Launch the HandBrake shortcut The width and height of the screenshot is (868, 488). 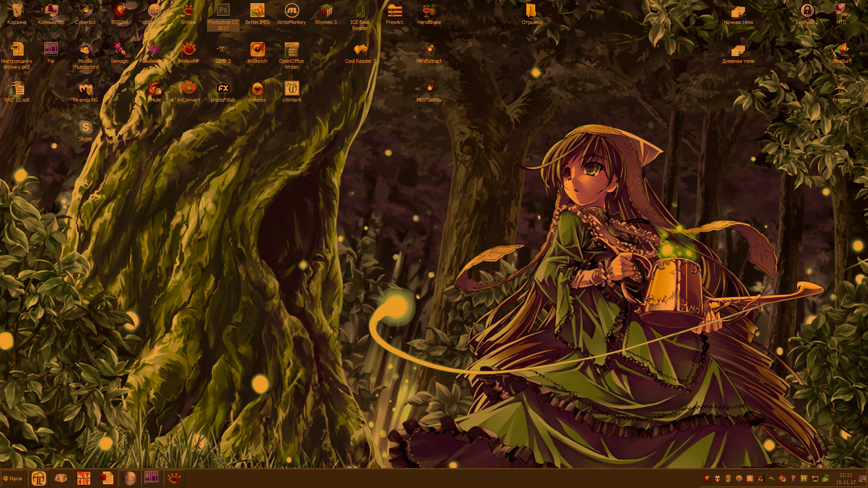click(429, 11)
